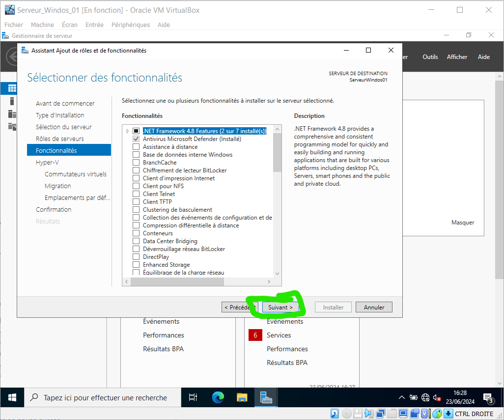504x420 pixels.
Task: Show hidden icons in the system tray
Action: coord(402,397)
